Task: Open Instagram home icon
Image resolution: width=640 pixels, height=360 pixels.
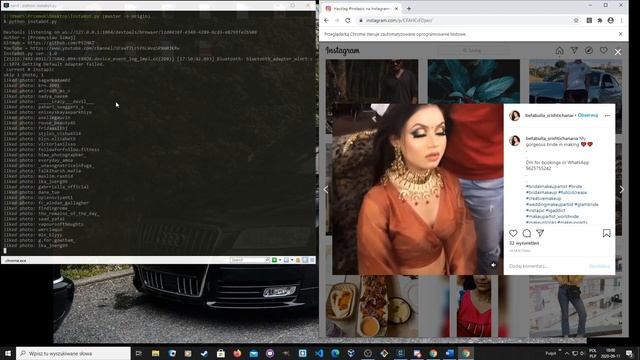Action: (x=559, y=51)
